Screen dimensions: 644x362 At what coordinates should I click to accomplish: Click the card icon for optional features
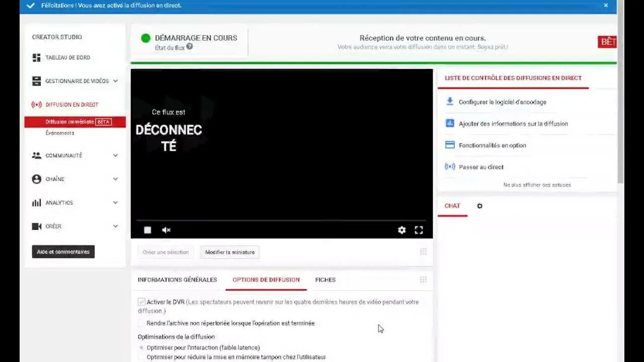(x=450, y=145)
